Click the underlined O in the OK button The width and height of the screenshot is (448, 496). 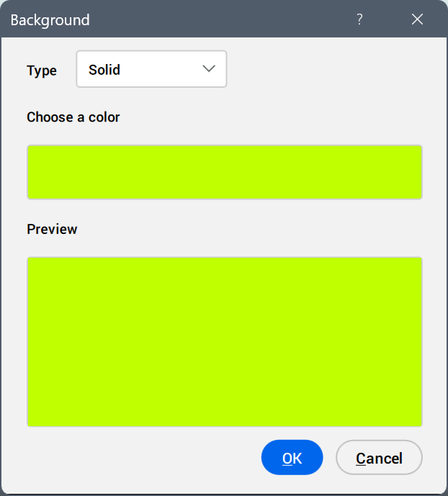click(287, 459)
